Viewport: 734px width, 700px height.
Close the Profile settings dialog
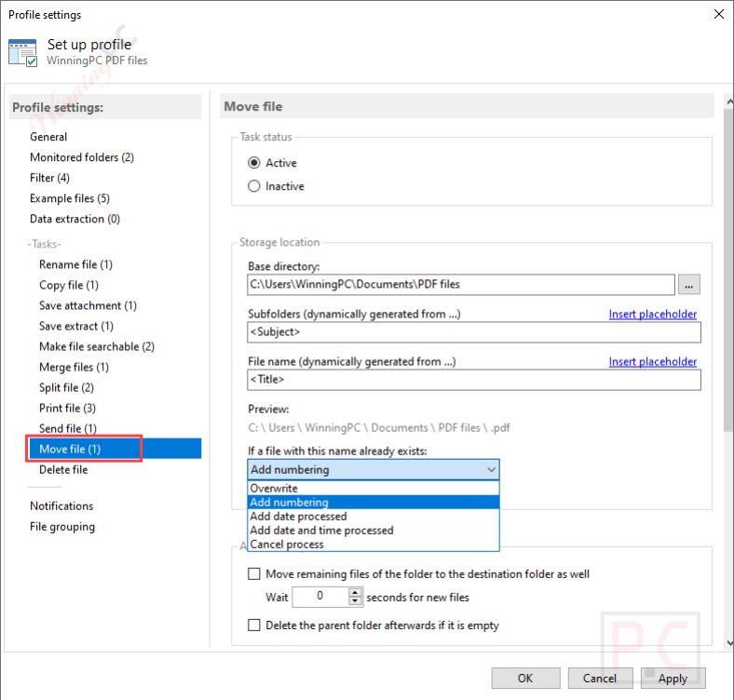[x=718, y=15]
